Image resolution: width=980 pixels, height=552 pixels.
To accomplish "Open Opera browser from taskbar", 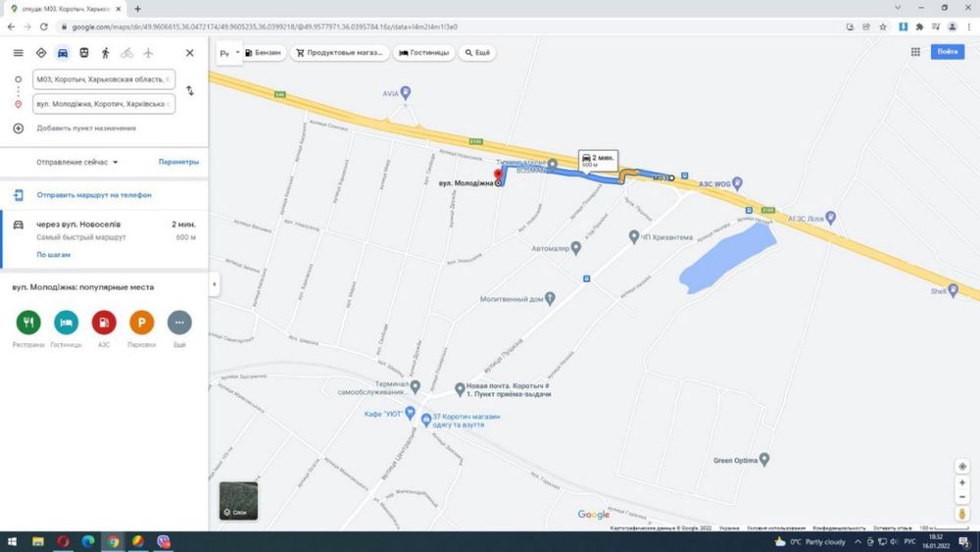I will 63,541.
